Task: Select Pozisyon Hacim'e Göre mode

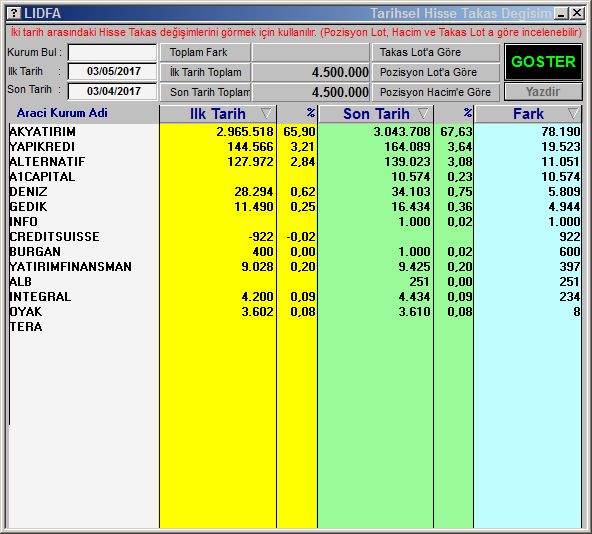Action: (436, 92)
